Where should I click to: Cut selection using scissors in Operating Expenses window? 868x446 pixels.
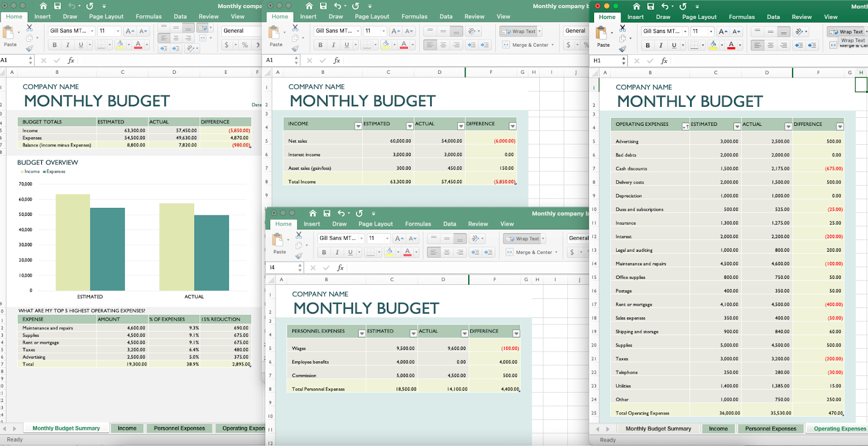click(623, 28)
